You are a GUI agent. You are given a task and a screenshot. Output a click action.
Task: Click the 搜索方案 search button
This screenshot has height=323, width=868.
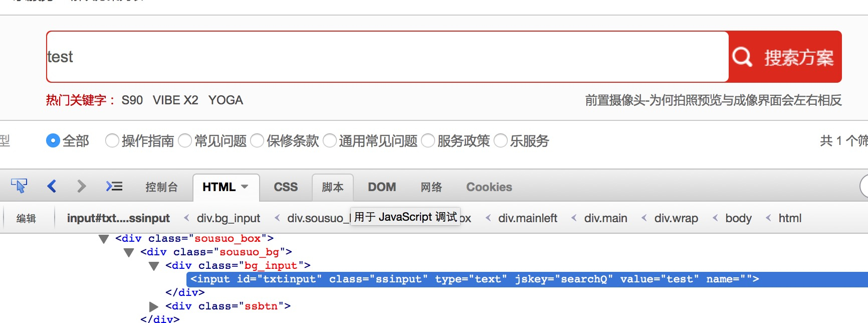tap(785, 57)
